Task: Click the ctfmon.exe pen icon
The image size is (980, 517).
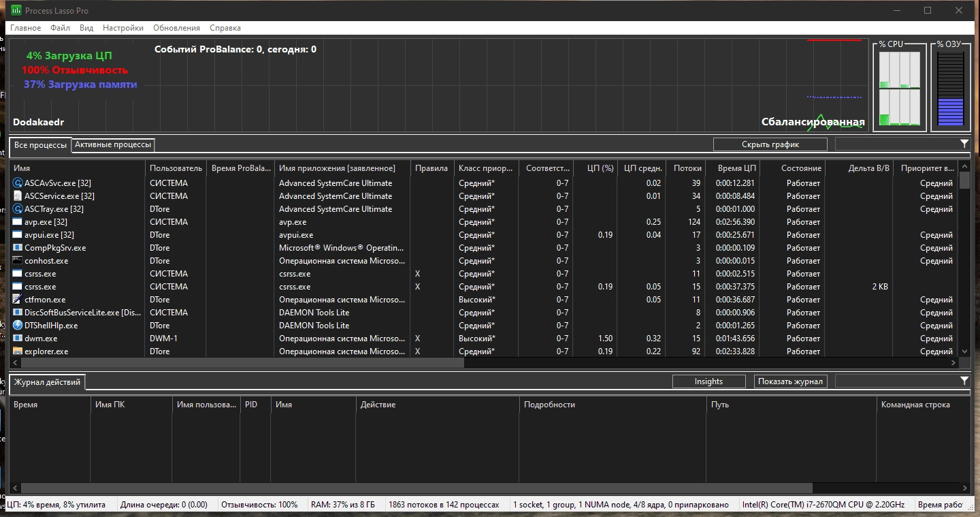Action: (18, 300)
